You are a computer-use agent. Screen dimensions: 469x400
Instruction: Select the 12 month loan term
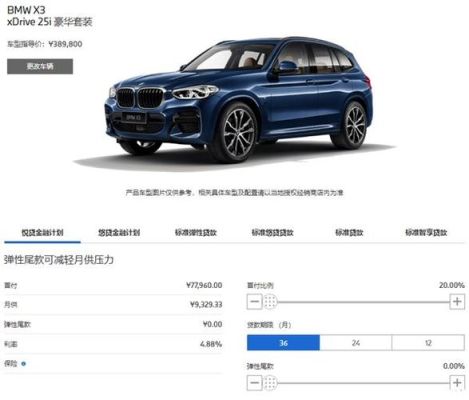428,343
